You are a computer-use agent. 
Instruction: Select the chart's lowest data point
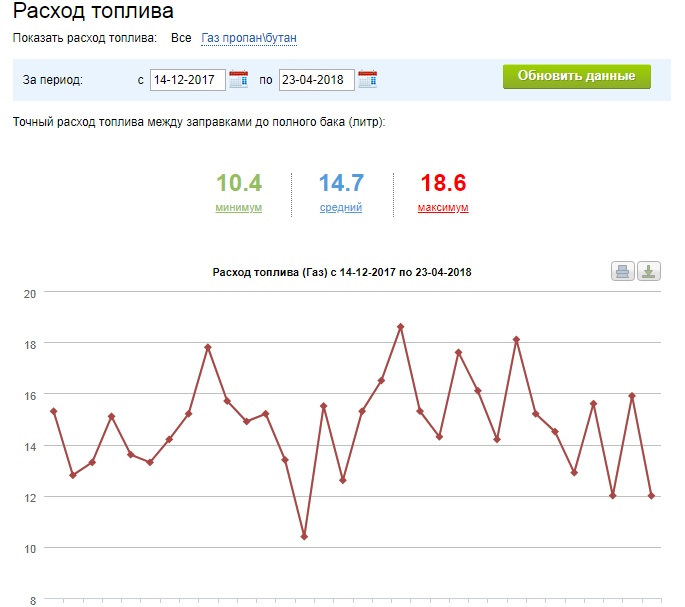click(x=304, y=537)
